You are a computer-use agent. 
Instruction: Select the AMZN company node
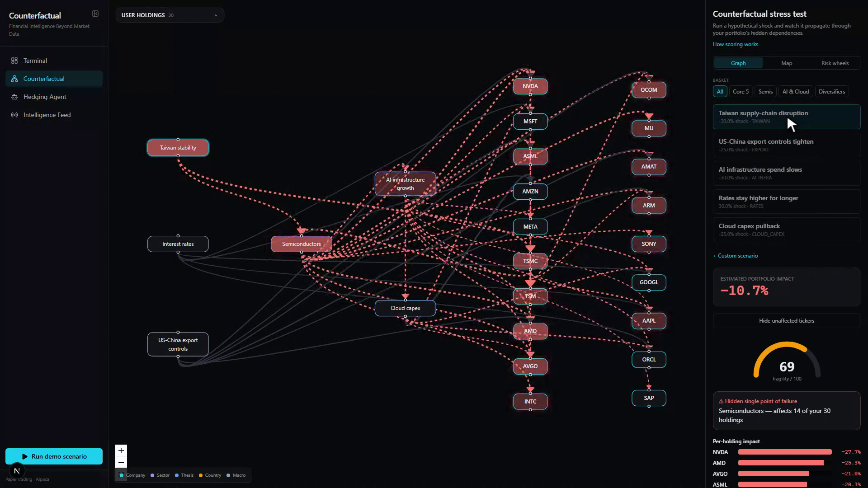530,192
